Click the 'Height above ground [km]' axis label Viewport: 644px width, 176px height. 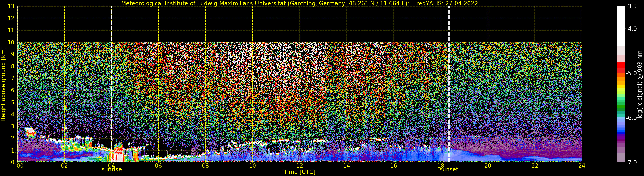pyautogui.click(x=3, y=84)
